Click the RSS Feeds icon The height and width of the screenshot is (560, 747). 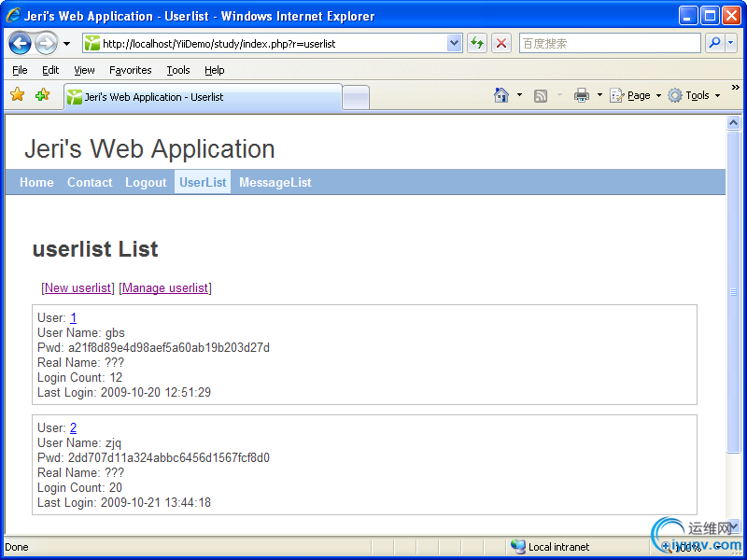541,96
